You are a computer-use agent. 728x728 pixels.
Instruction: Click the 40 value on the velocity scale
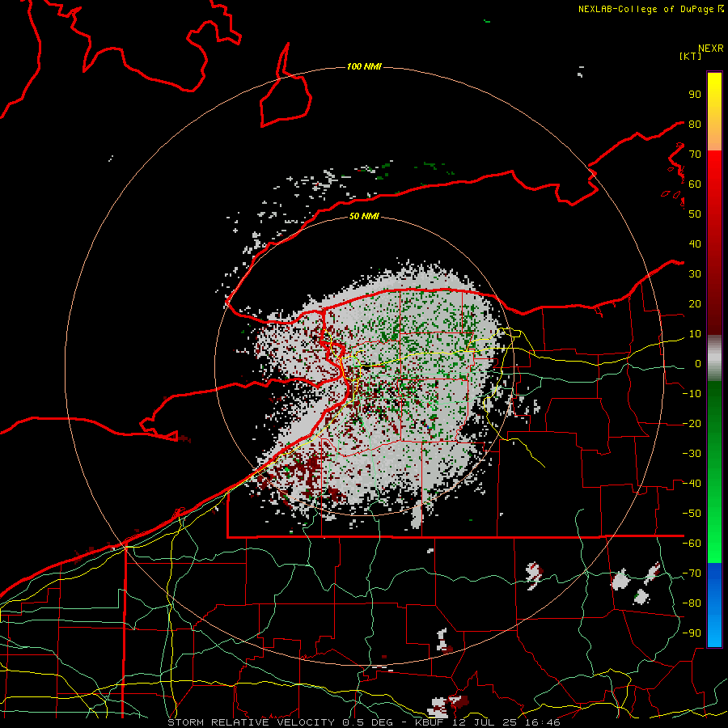tap(695, 243)
